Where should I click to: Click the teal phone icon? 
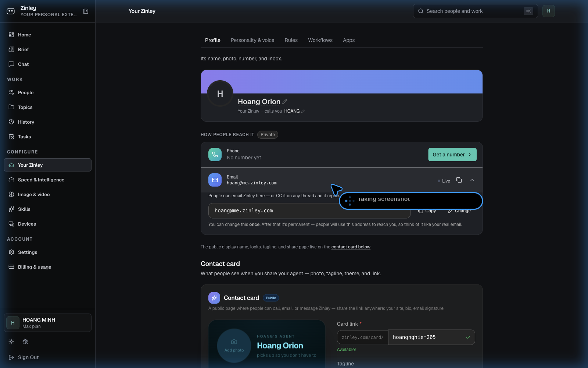(215, 155)
